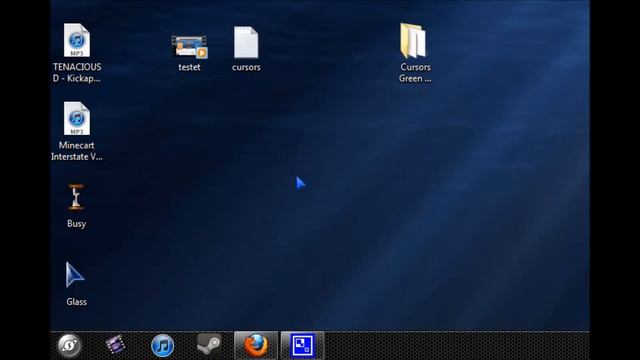Viewport: 640px width, 360px height.
Task: Click the 'cursors' file name label
Action: (x=246, y=67)
